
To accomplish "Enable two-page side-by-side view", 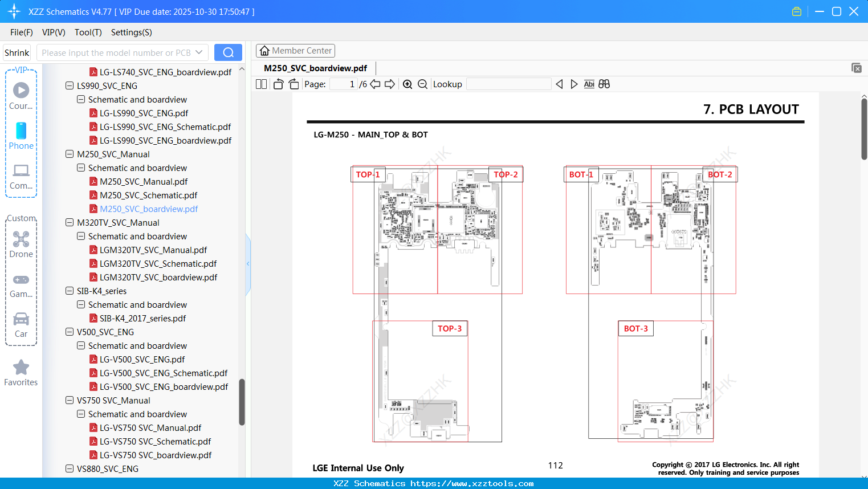I will pyautogui.click(x=261, y=84).
